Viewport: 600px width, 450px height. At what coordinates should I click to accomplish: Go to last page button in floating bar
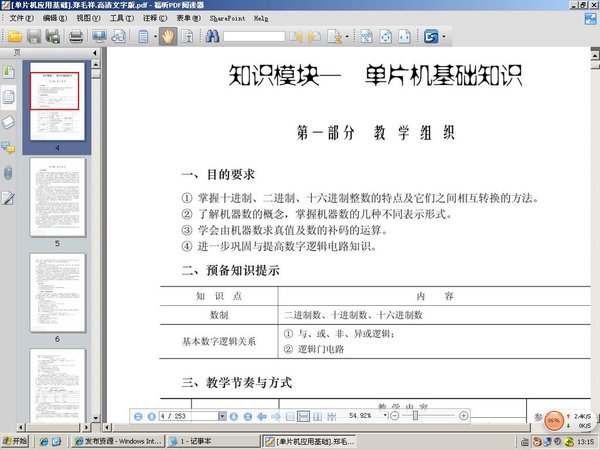pos(248,416)
